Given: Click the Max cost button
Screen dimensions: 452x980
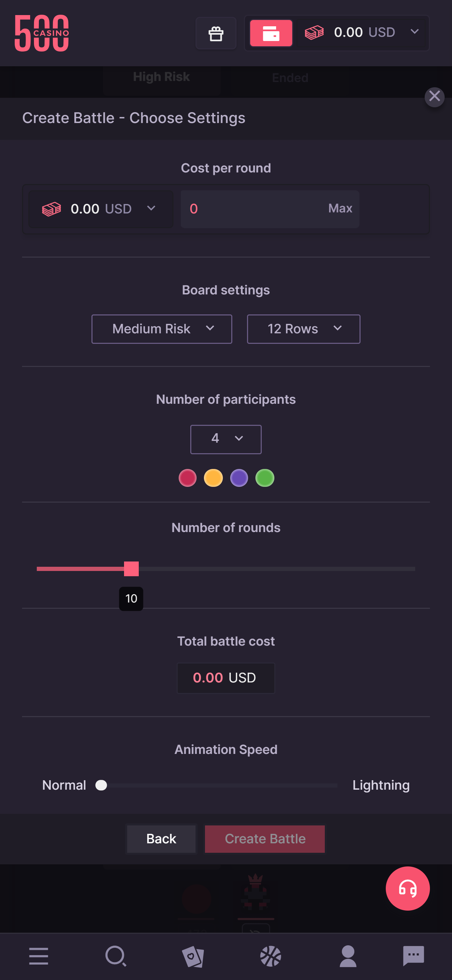Looking at the screenshot, I should pos(340,209).
